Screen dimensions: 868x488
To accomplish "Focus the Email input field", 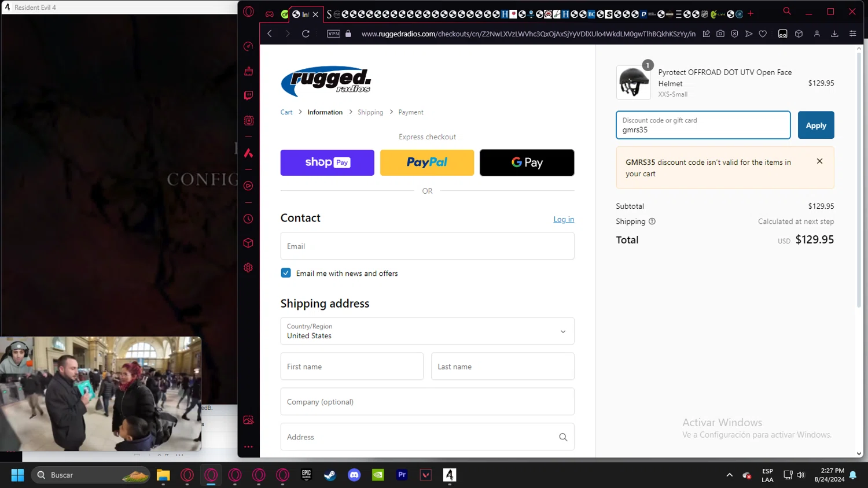I will (428, 246).
